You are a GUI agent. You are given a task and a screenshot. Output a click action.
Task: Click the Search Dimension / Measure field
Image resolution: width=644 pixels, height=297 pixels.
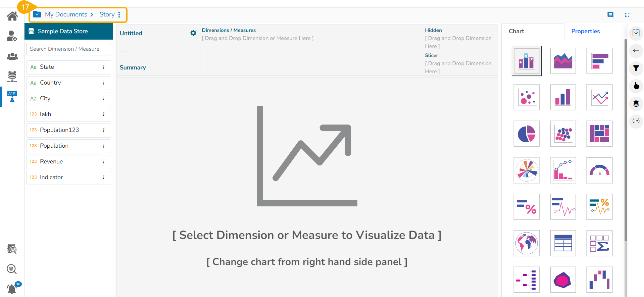click(x=68, y=49)
